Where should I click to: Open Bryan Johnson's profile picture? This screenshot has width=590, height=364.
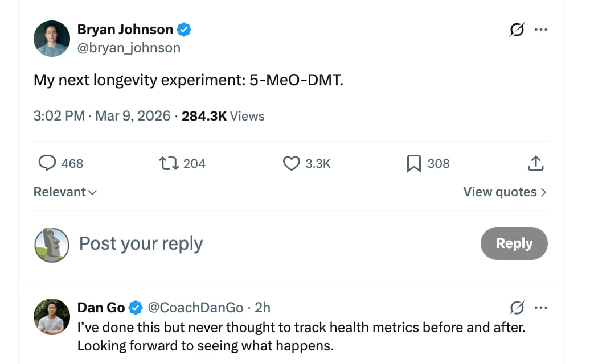coord(52,39)
